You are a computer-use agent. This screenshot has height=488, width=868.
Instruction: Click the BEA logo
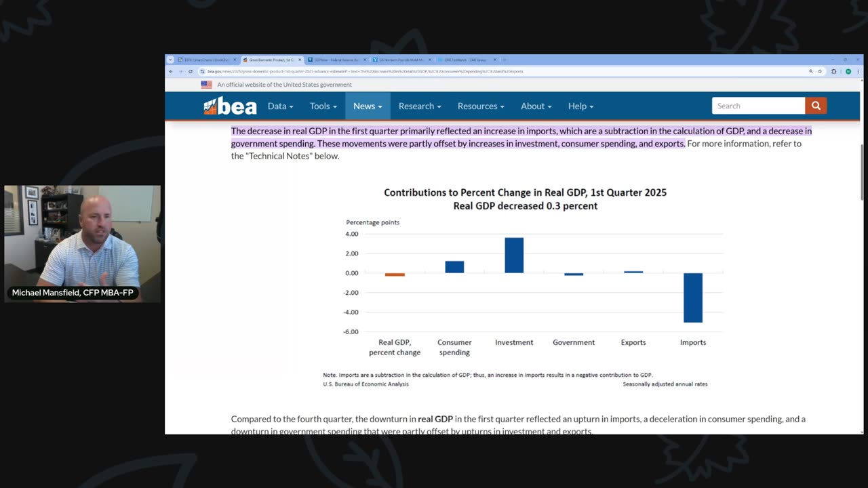231,106
